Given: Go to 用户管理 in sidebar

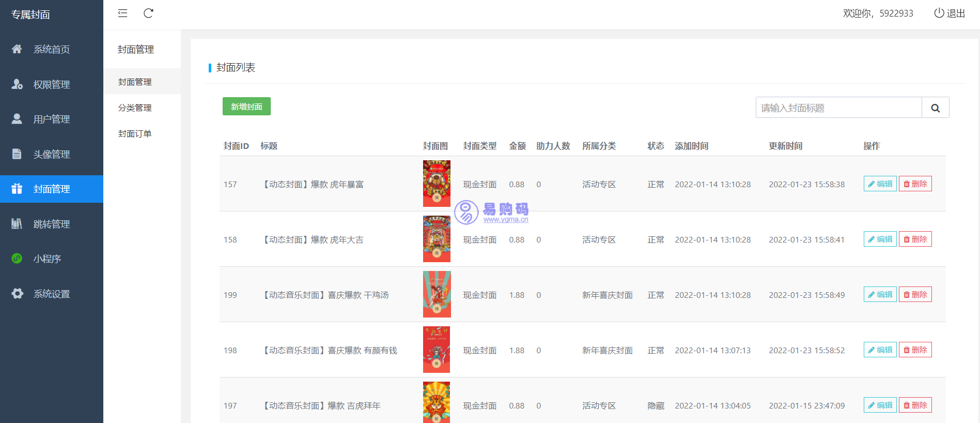Looking at the screenshot, I should tap(51, 119).
